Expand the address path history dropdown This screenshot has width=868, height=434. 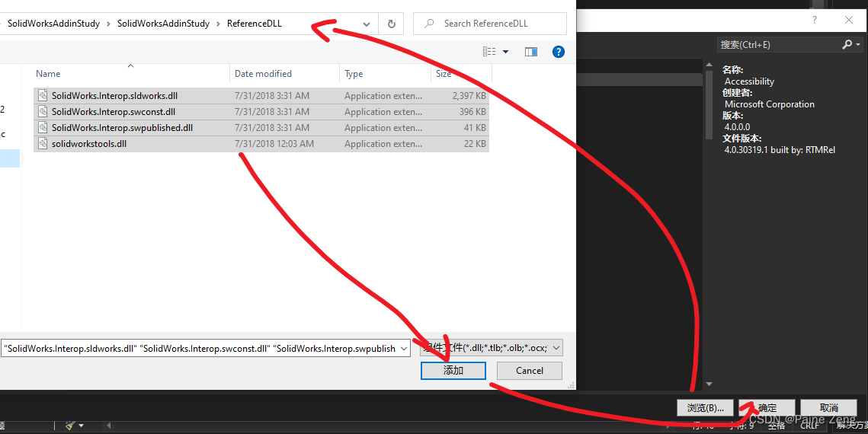367,24
